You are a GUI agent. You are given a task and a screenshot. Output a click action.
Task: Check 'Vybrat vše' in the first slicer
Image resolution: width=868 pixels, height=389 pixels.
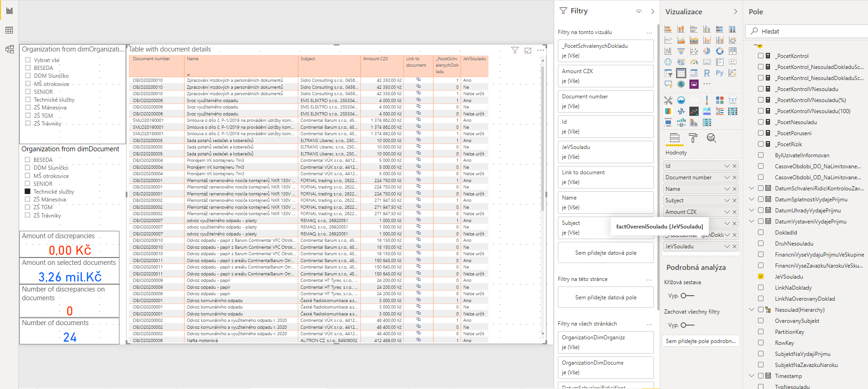click(x=28, y=60)
